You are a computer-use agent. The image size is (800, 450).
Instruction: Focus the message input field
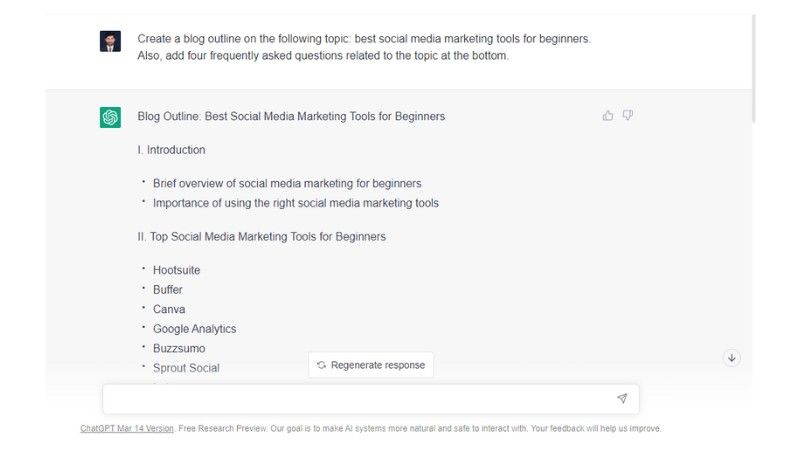point(360,399)
